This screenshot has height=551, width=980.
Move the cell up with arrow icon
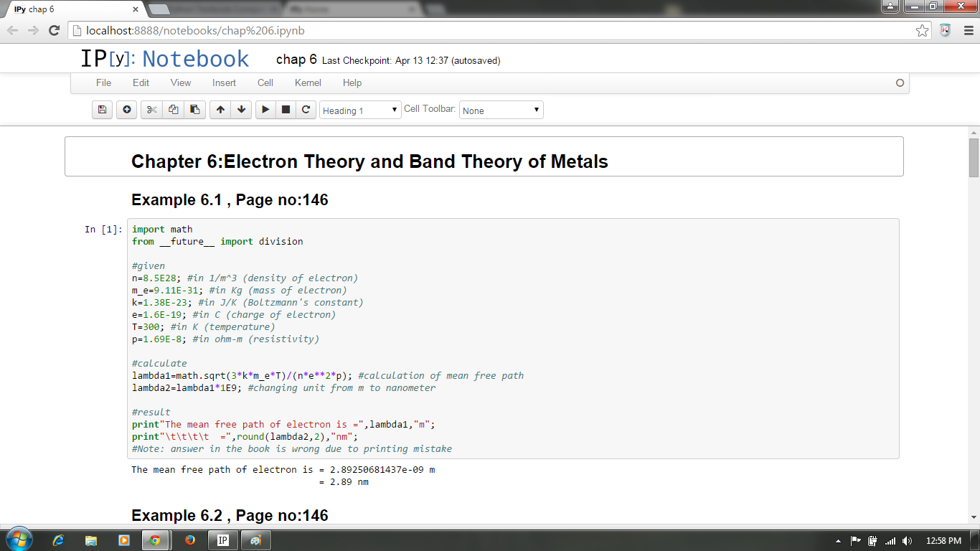pyautogui.click(x=220, y=110)
